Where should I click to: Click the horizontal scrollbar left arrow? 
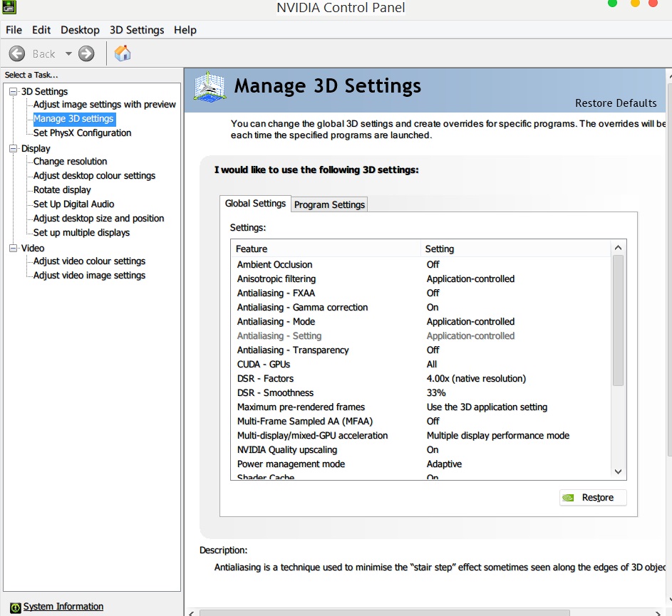tap(191, 613)
